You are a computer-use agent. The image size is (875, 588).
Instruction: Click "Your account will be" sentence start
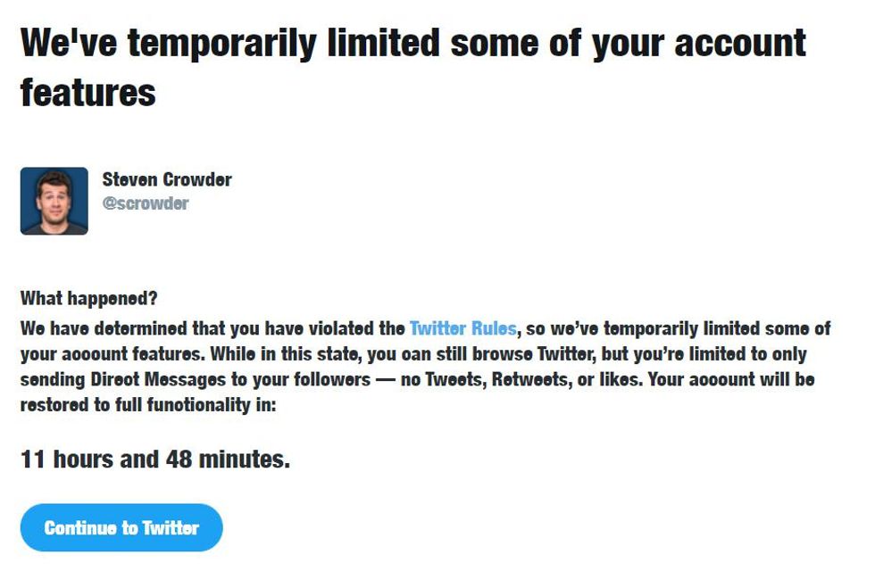click(x=730, y=379)
